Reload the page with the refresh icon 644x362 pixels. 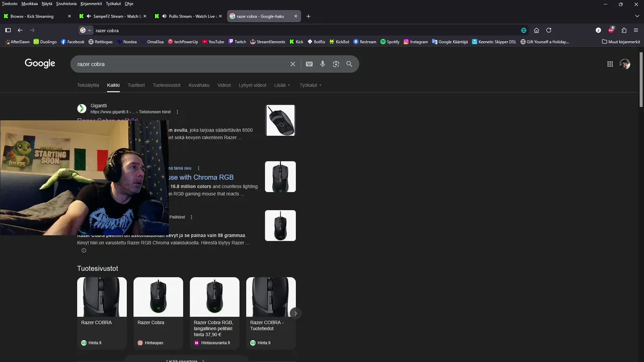[x=549, y=30]
